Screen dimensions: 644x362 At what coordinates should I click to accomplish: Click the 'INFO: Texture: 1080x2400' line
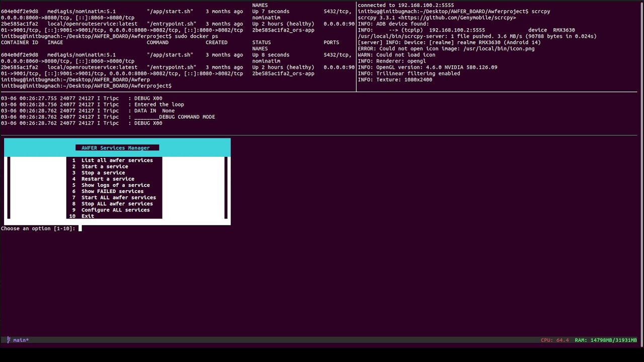click(395, 79)
